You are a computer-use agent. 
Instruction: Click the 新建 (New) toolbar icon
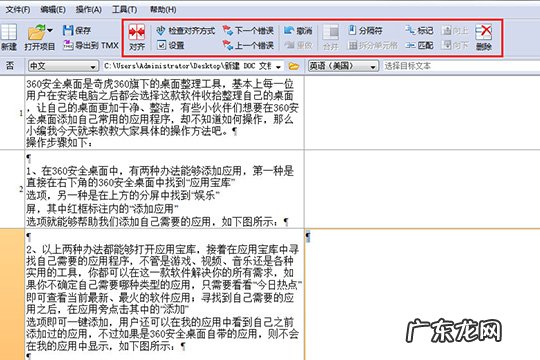pos(9,33)
